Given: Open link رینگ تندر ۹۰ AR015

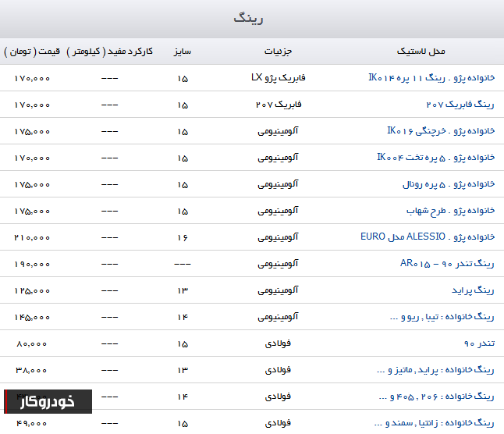Looking at the screenshot, I should click(x=447, y=264).
